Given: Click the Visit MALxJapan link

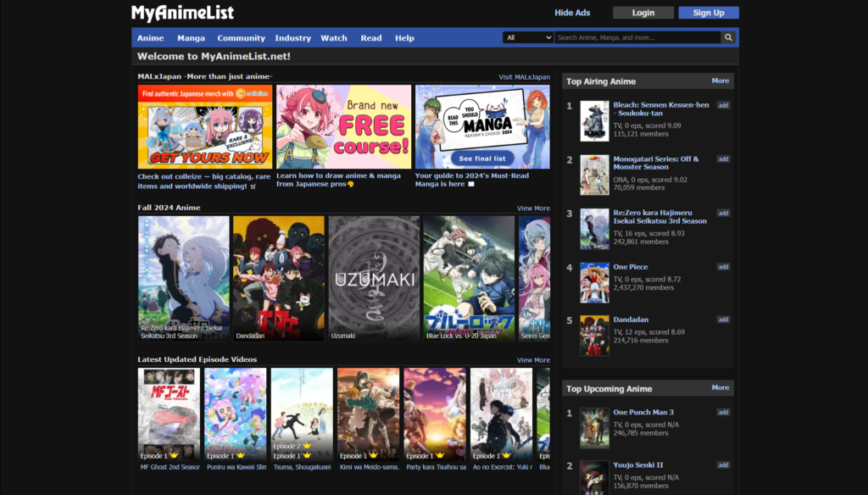Looking at the screenshot, I should [524, 77].
